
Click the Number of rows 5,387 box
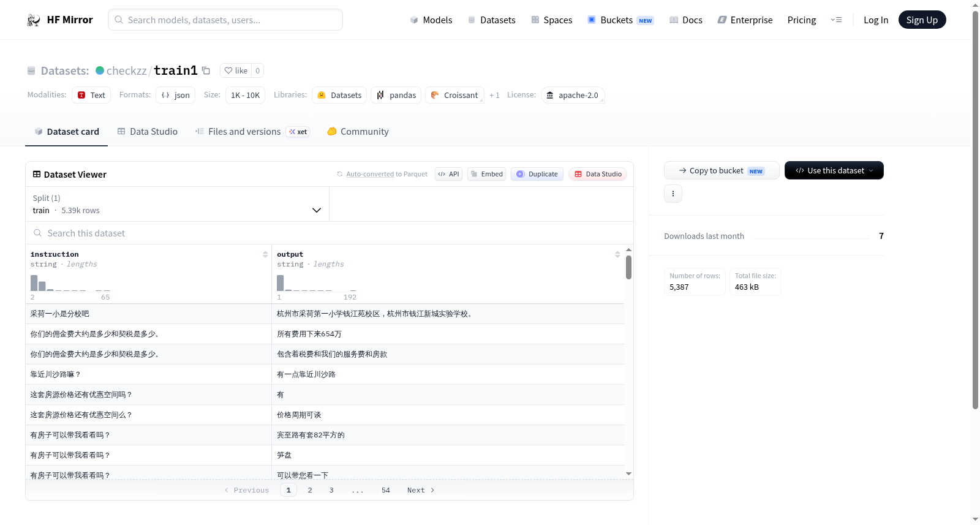pyautogui.click(x=695, y=282)
